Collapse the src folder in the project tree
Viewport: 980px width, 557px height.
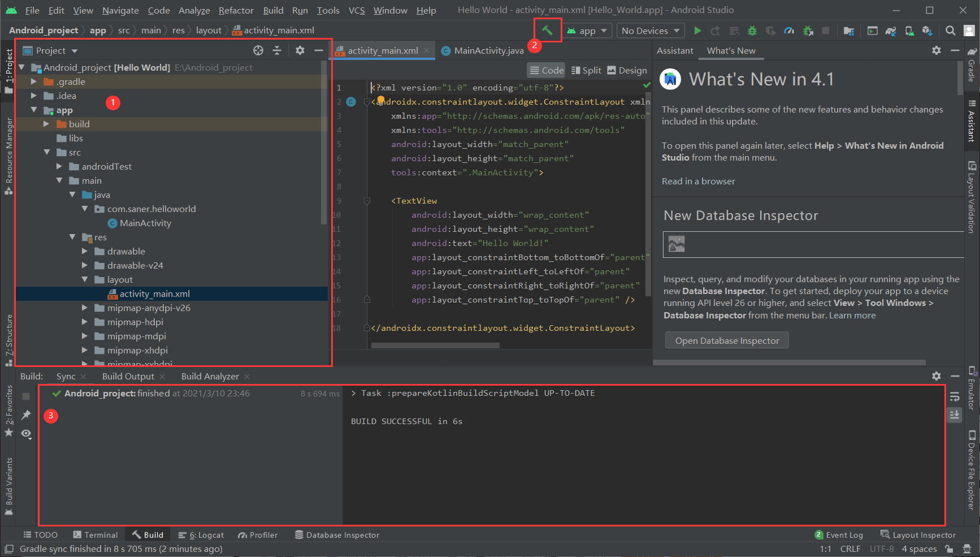tap(47, 152)
